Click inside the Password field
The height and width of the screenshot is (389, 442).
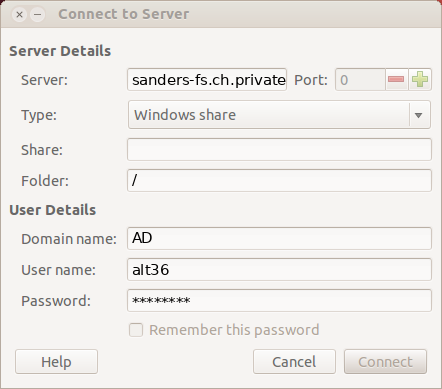[x=279, y=301]
